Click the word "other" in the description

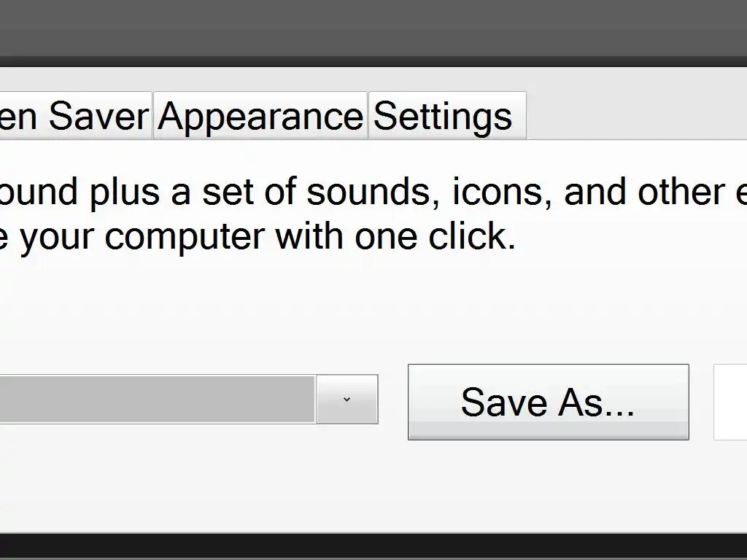(x=673, y=192)
